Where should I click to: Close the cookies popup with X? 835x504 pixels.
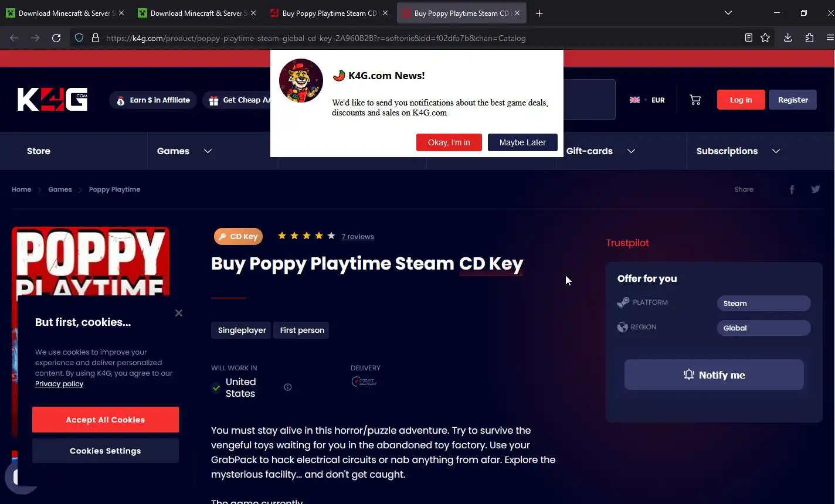179,313
